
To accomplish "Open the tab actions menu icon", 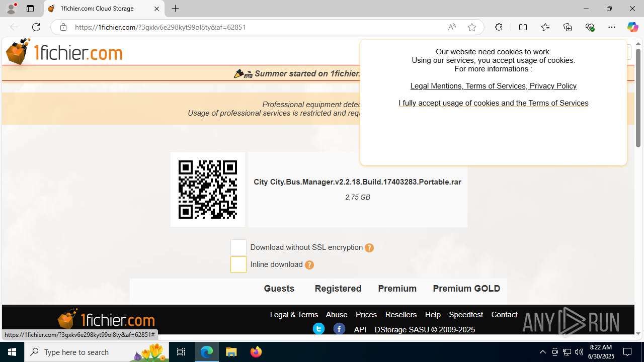I will 30,9.
